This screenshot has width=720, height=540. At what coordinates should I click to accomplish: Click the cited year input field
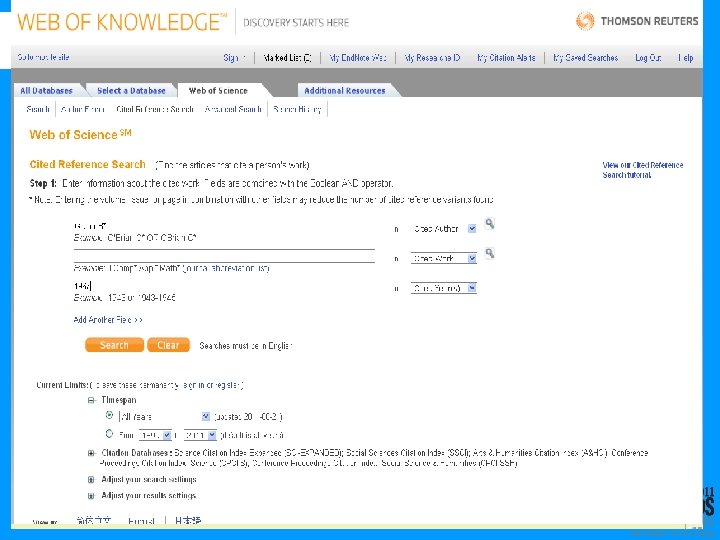click(224, 286)
